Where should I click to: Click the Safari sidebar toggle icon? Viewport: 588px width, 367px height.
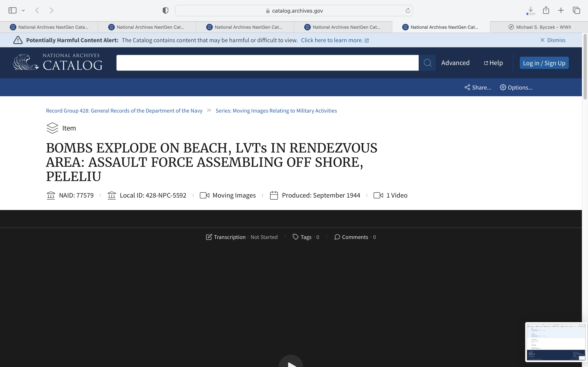12,10
